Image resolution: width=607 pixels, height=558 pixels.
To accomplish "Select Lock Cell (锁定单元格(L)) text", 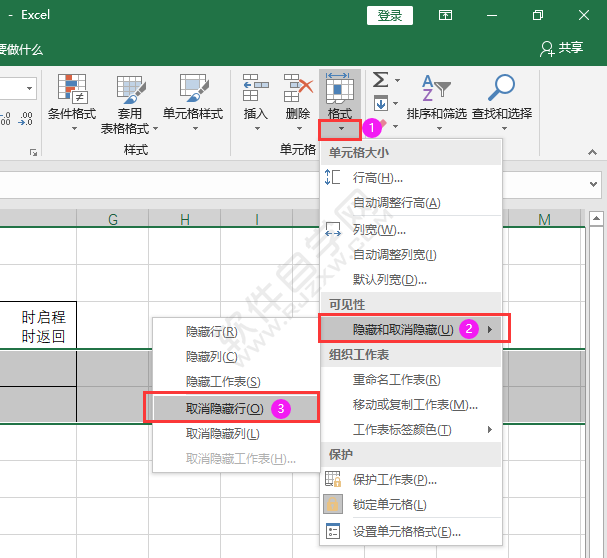I will [389, 505].
